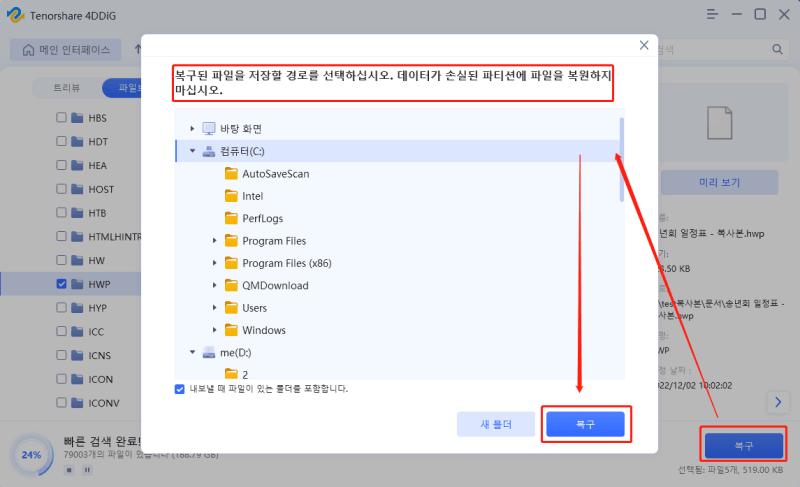Click the Tenorshare 4DDiG logo icon
This screenshot has height=487, width=800.
pos(15,15)
